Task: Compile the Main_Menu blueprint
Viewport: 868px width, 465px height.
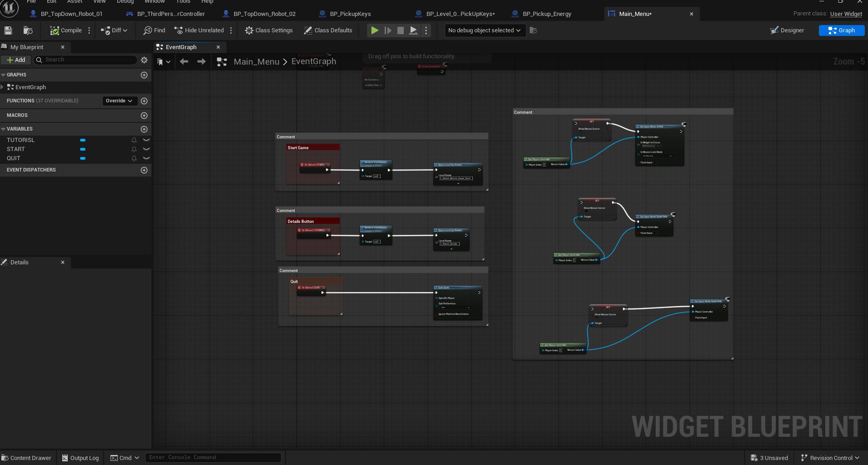Action: tap(66, 30)
